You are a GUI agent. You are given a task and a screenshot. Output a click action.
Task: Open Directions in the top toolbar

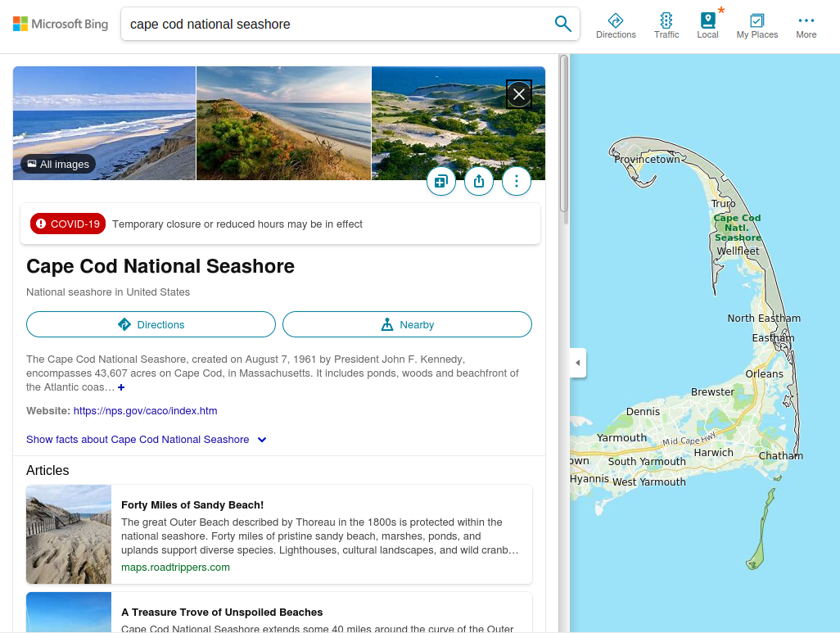[x=616, y=25]
